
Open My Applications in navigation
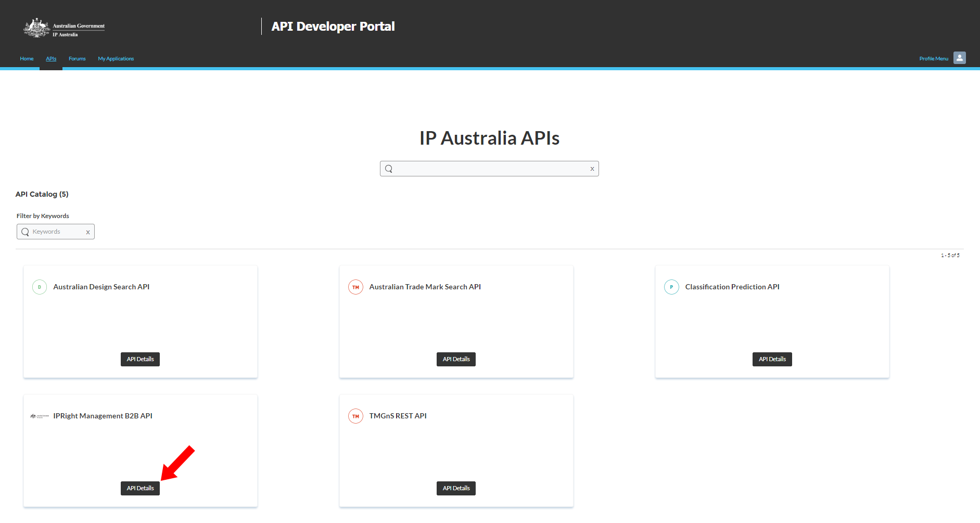point(116,59)
